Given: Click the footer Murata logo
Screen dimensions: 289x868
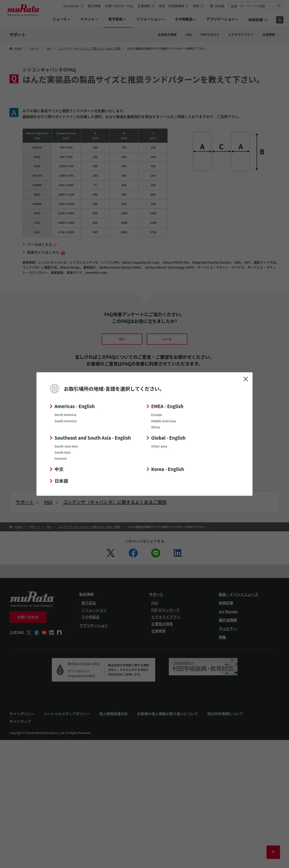Looking at the screenshot, I should click(32, 599).
